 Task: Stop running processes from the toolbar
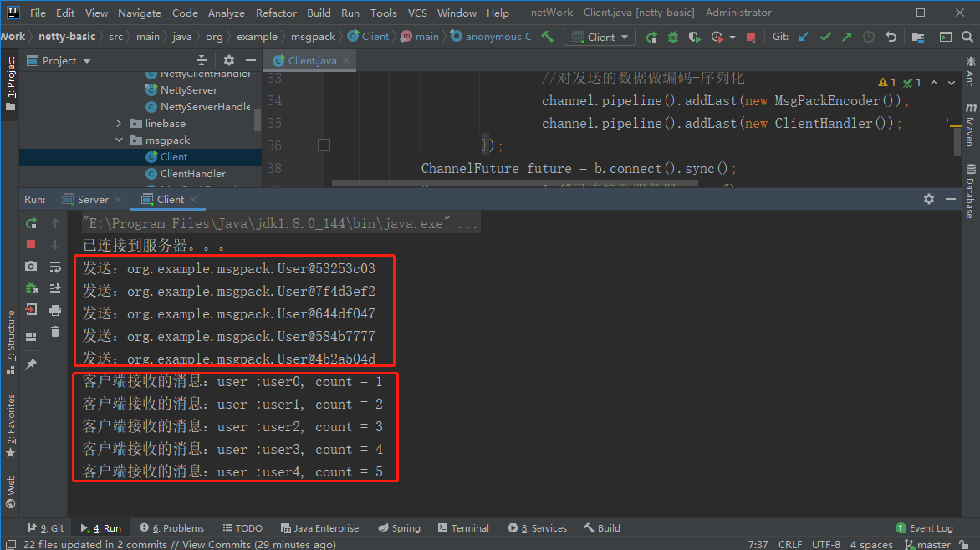coord(751,37)
